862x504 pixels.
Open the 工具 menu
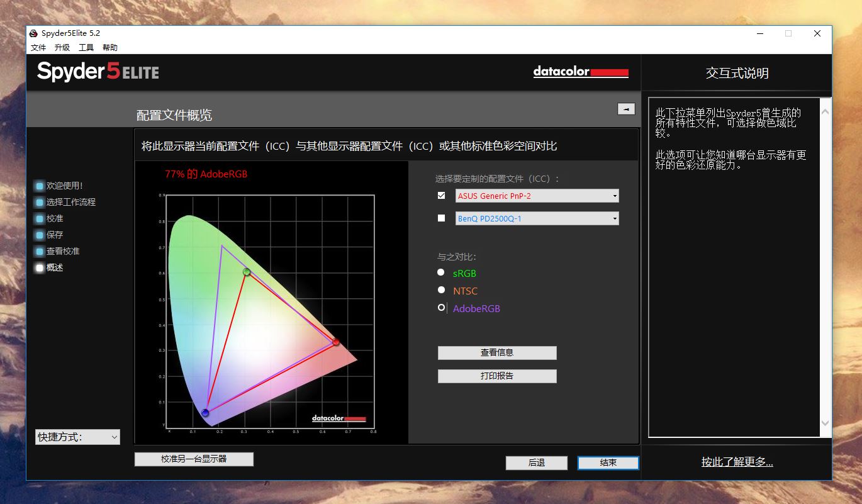tap(86, 47)
